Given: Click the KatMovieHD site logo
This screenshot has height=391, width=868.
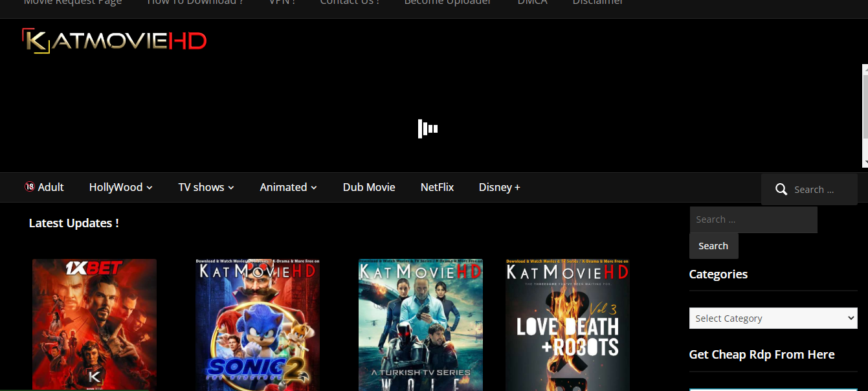Looking at the screenshot, I should coord(115,41).
